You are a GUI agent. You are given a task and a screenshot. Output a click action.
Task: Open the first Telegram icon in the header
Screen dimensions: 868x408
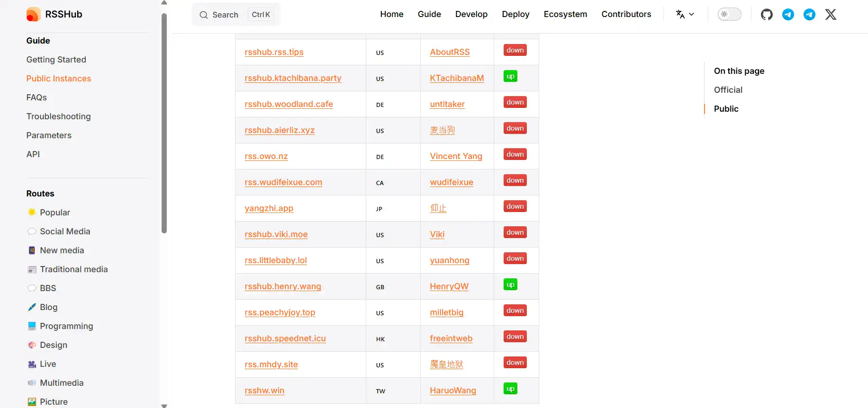pyautogui.click(x=788, y=15)
